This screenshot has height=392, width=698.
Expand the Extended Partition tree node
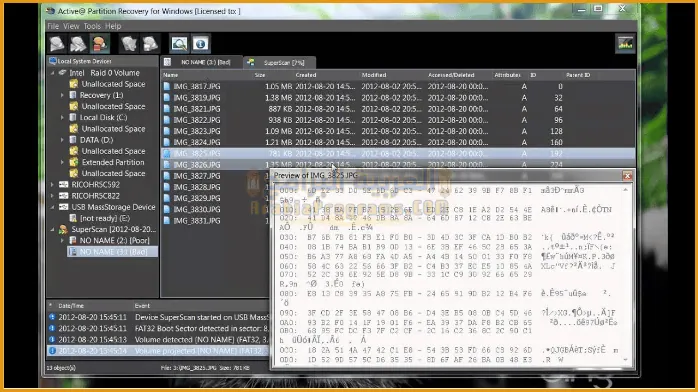62,162
